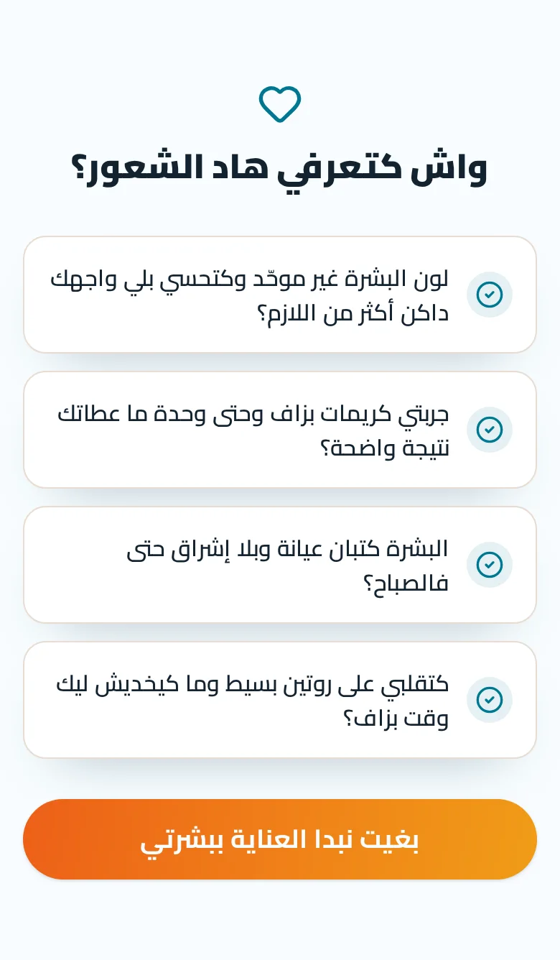
Task: Click the text line فالصباح؟
Action: [x=406, y=583]
